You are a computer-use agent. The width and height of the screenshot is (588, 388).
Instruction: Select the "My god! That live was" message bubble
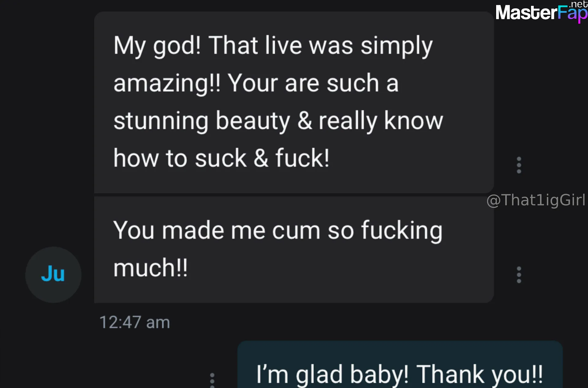pos(294,102)
